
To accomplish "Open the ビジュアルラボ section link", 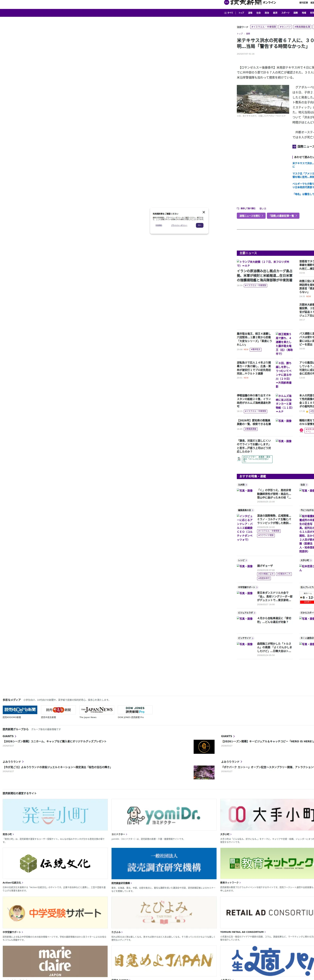I will (x=247, y=613).
